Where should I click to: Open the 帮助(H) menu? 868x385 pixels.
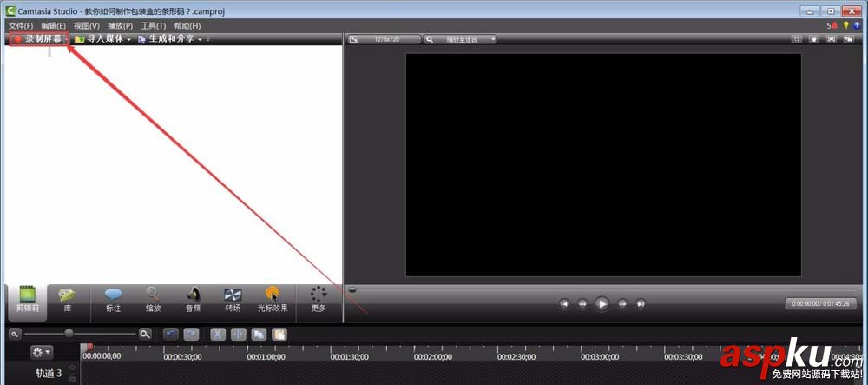click(187, 25)
